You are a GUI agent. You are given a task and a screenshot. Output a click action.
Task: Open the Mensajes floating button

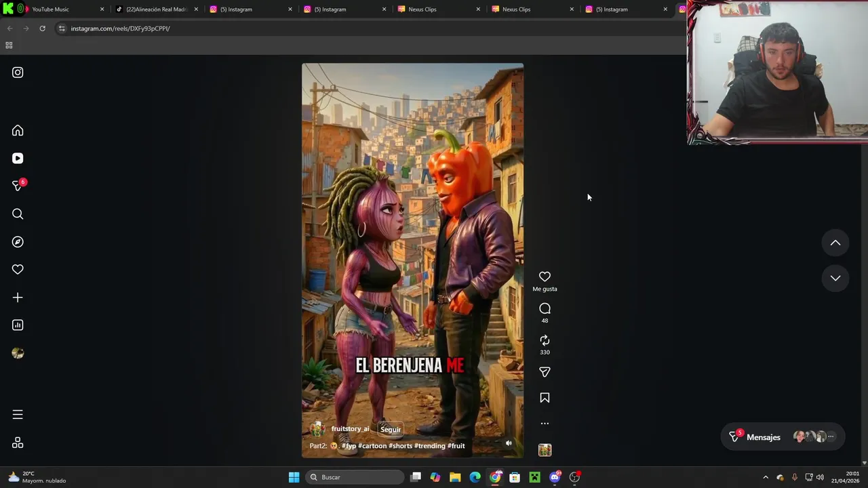(782, 437)
